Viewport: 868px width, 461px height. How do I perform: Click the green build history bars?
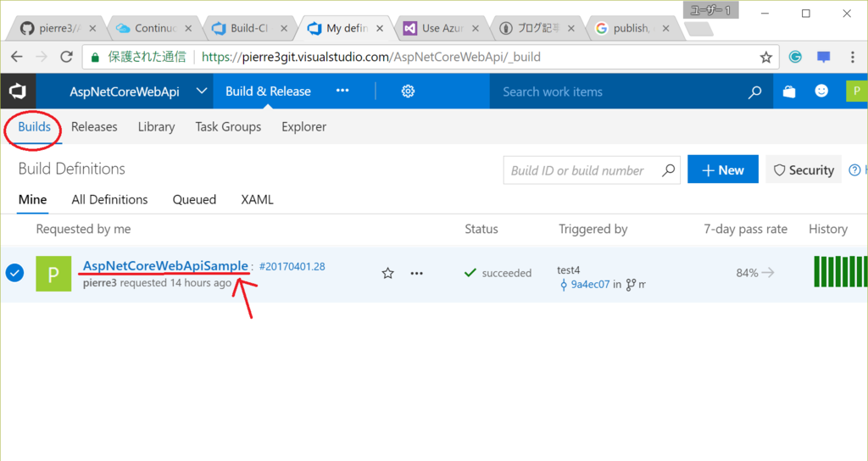tap(840, 271)
